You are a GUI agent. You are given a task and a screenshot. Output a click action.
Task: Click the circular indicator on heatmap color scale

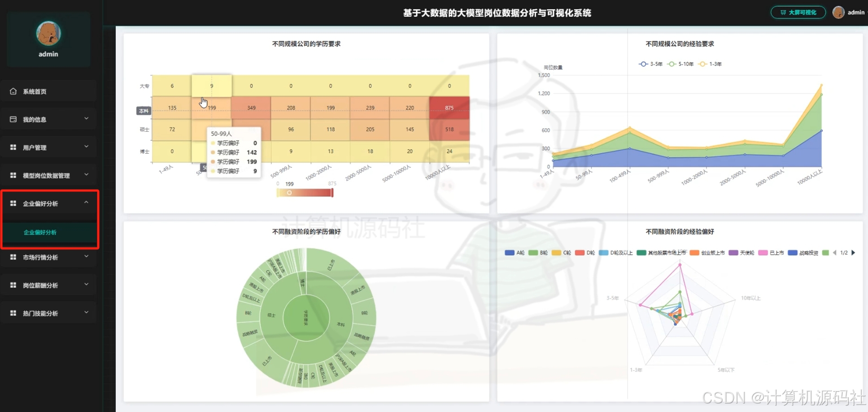[289, 193]
